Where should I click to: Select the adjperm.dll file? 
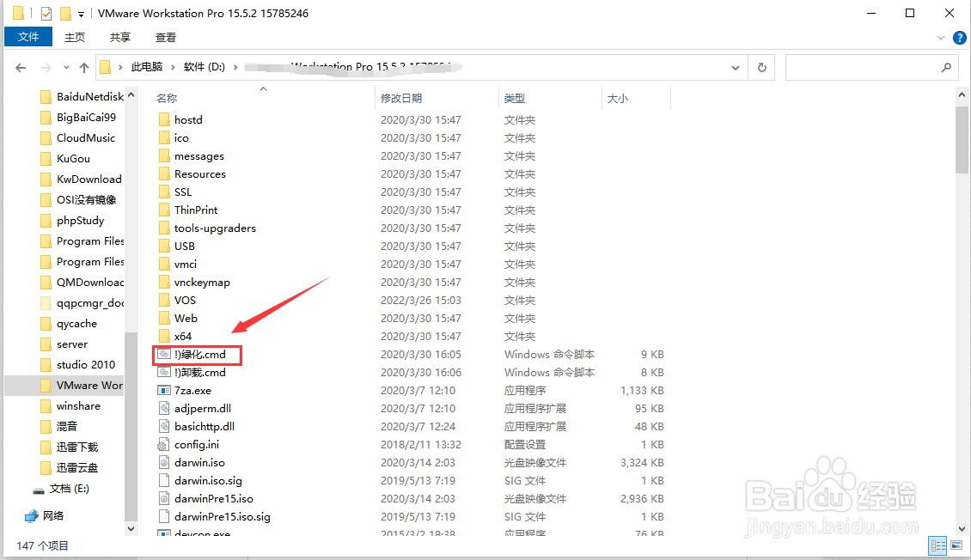[x=203, y=408]
